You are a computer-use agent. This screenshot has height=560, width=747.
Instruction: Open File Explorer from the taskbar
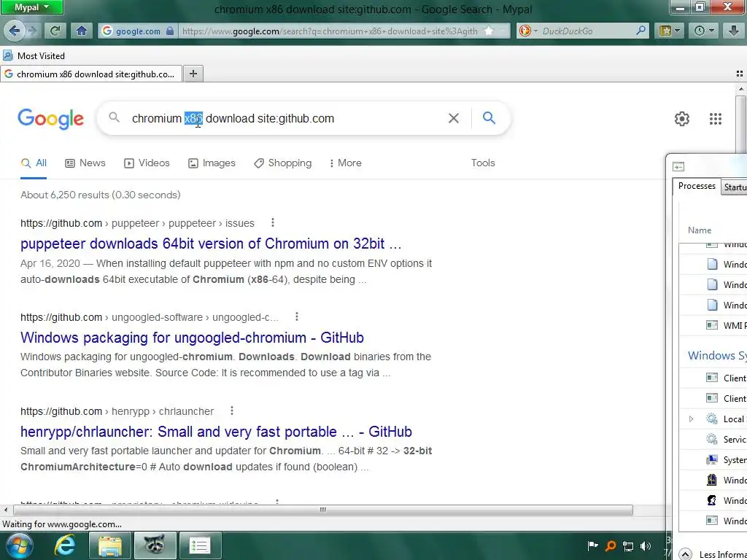pyautogui.click(x=110, y=545)
